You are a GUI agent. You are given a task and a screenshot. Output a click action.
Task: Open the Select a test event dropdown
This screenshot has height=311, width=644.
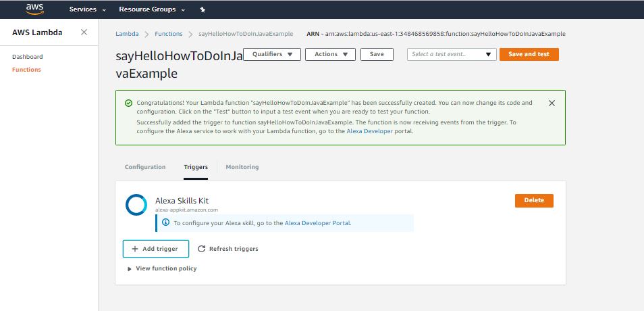[452, 54]
